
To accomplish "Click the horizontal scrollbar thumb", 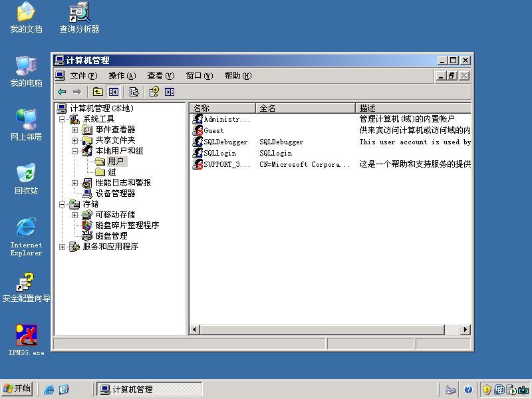I will tap(323, 329).
